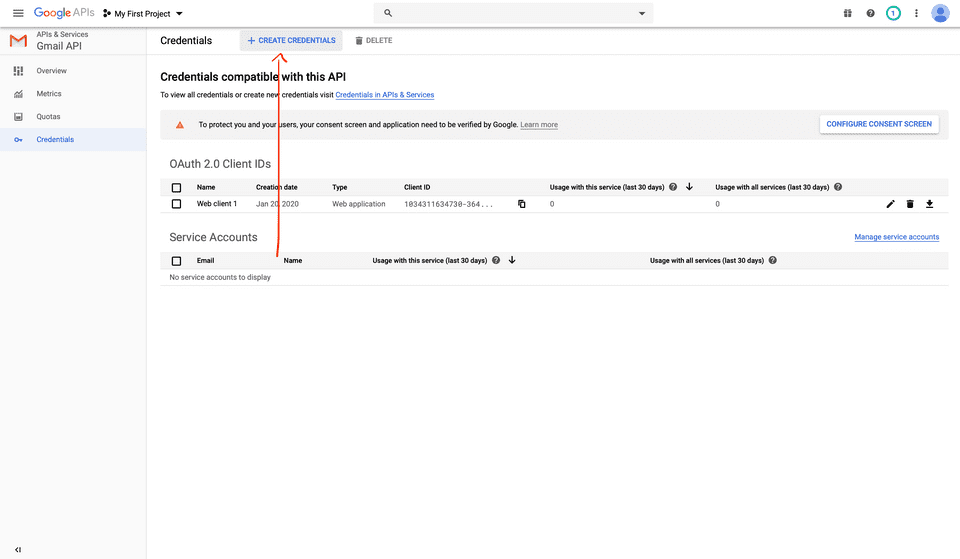Click the Web application type cell
The image size is (960, 559).
tap(359, 204)
